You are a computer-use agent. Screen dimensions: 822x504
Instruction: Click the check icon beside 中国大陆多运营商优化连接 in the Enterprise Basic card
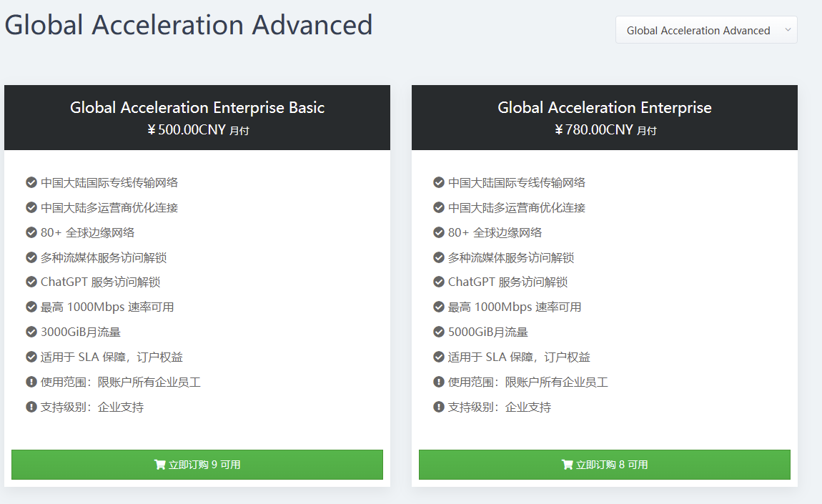[31, 208]
